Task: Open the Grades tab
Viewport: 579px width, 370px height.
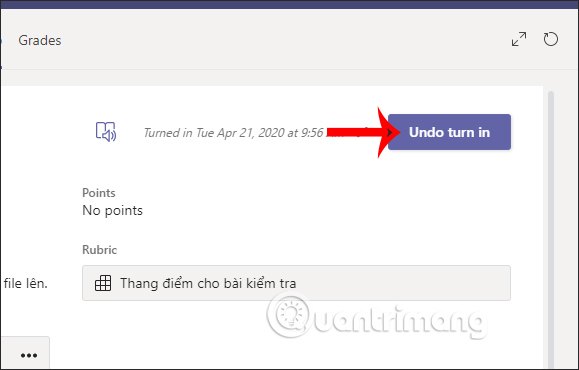Action: click(40, 40)
